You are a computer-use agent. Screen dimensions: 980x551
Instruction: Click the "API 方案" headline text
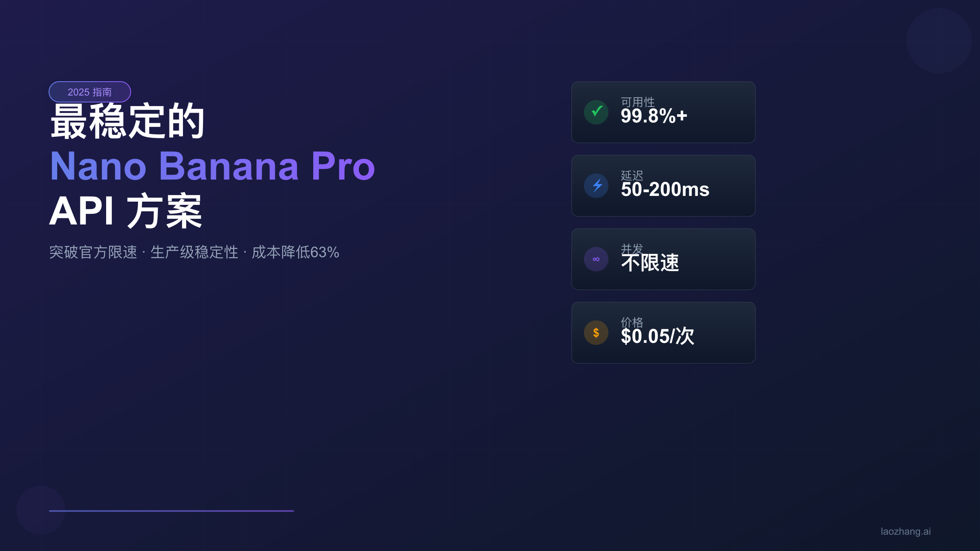coord(126,211)
